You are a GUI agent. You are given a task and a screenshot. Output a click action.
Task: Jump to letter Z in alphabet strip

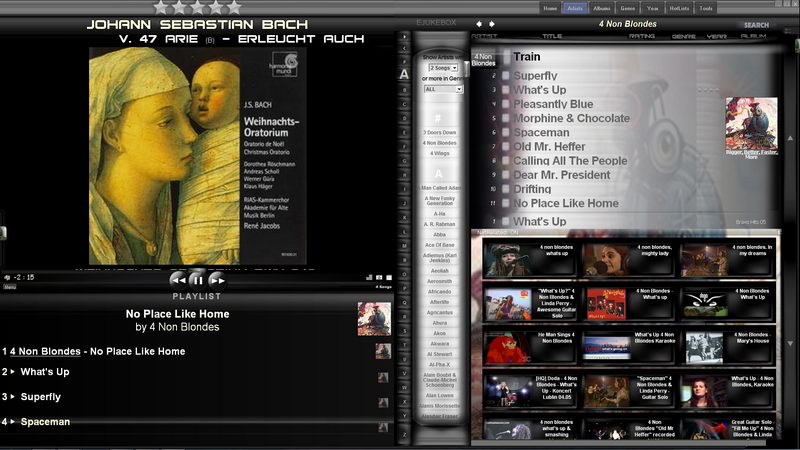coord(405,435)
